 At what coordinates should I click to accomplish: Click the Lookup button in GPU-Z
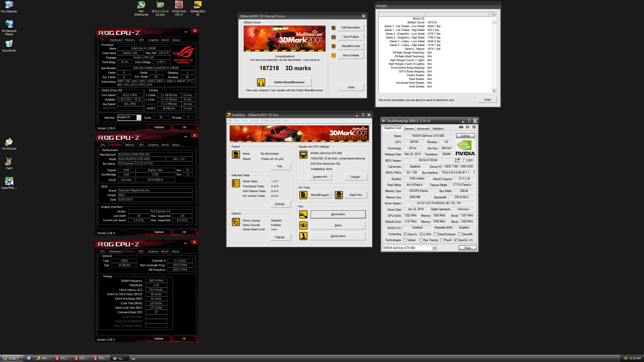tap(465, 136)
